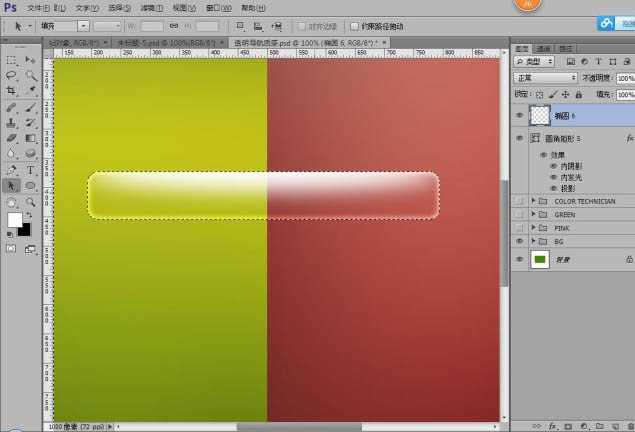635x432 pixels.
Task: Open the layer filter type dropdown
Action: click(x=534, y=62)
